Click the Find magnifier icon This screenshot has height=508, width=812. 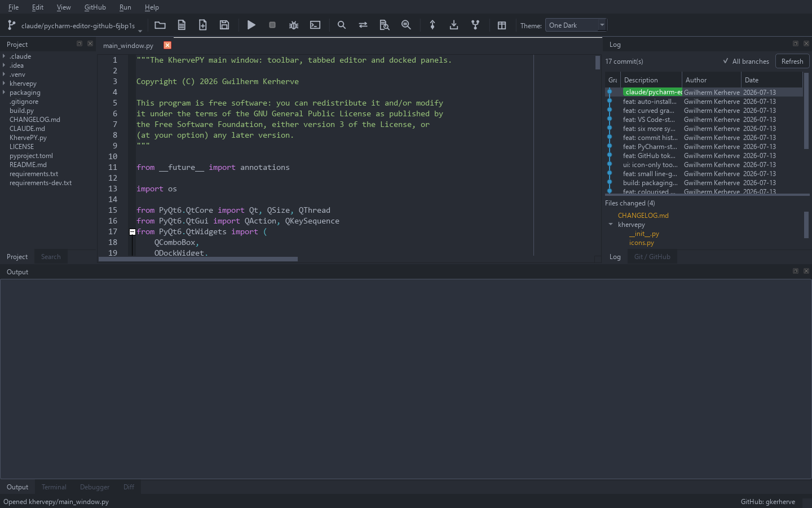click(x=342, y=25)
